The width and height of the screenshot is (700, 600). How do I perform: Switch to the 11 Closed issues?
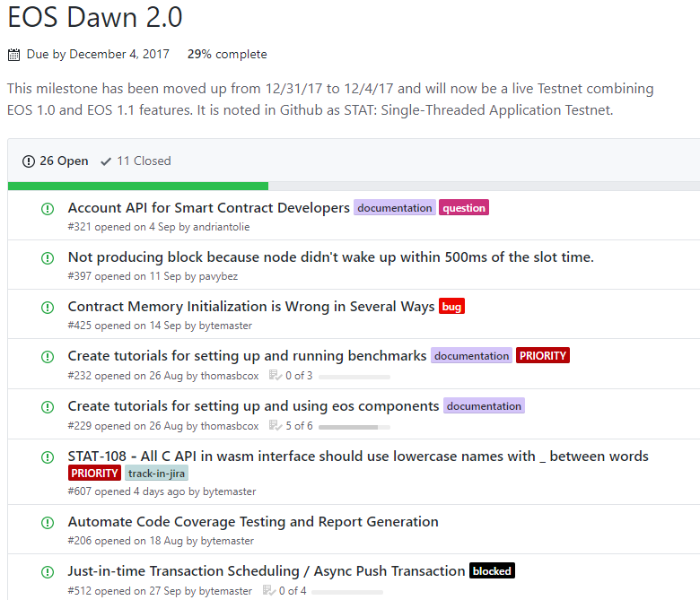coord(136,161)
